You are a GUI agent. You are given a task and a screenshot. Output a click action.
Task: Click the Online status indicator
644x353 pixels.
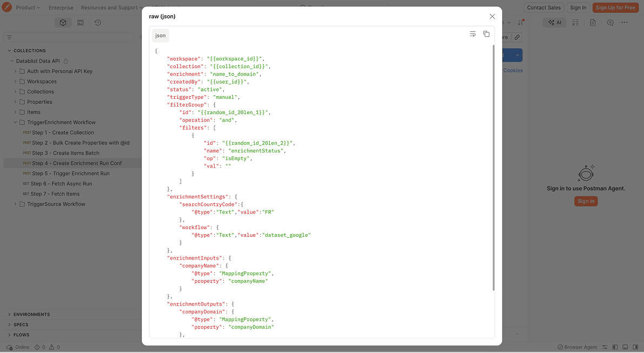[18, 347]
